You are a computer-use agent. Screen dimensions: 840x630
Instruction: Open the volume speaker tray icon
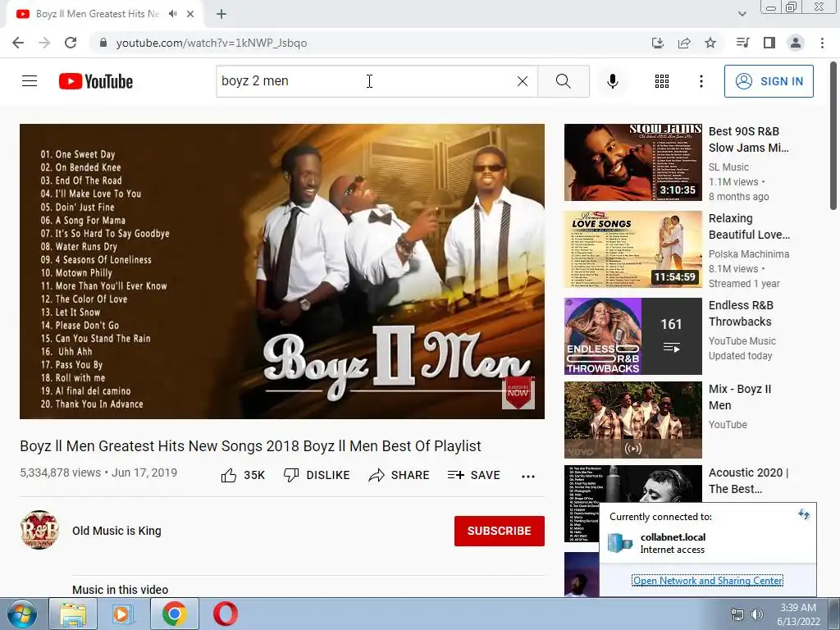[x=757, y=614]
